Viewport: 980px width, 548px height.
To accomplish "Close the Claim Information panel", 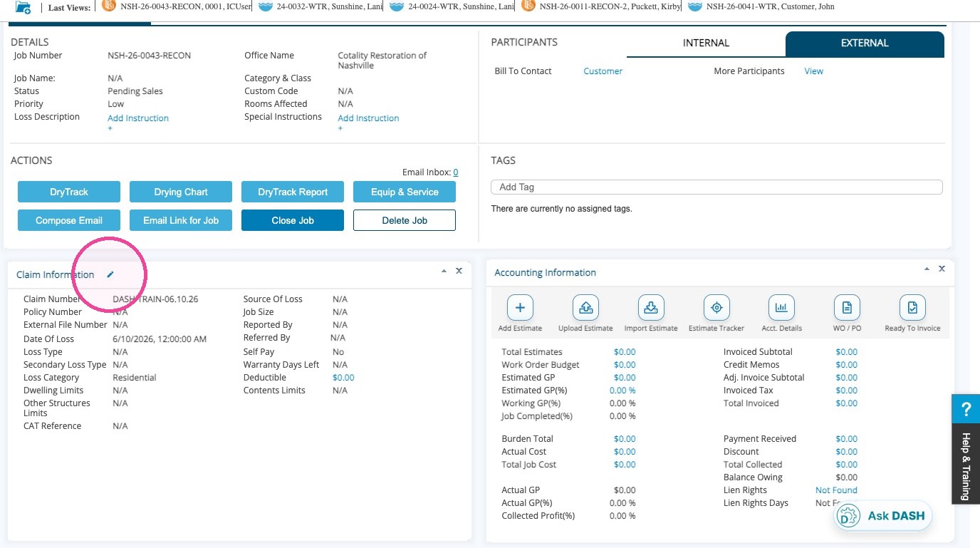I will click(459, 271).
